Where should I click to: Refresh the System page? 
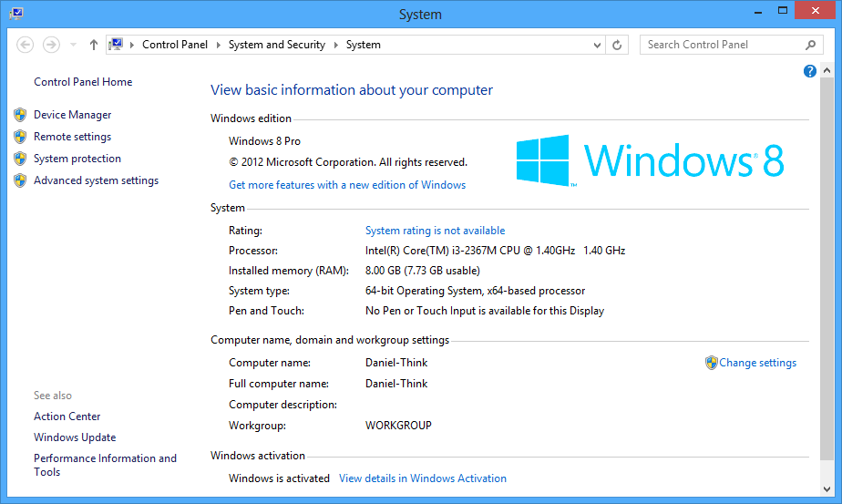click(617, 46)
